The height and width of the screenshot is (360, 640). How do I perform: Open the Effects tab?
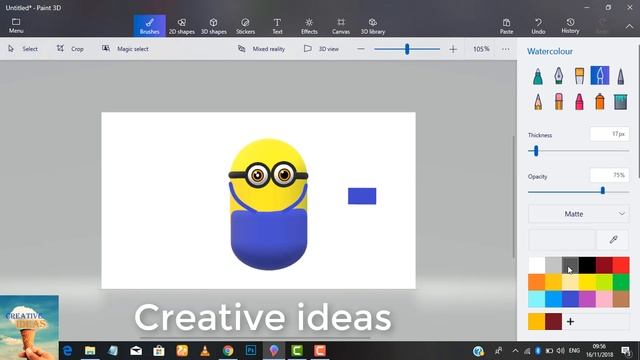pyautogui.click(x=309, y=26)
